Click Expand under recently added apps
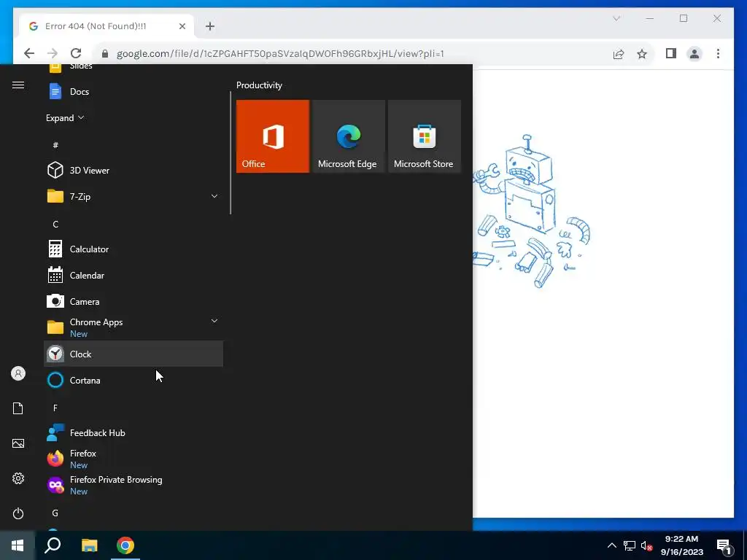The width and height of the screenshot is (747, 560). click(x=65, y=117)
